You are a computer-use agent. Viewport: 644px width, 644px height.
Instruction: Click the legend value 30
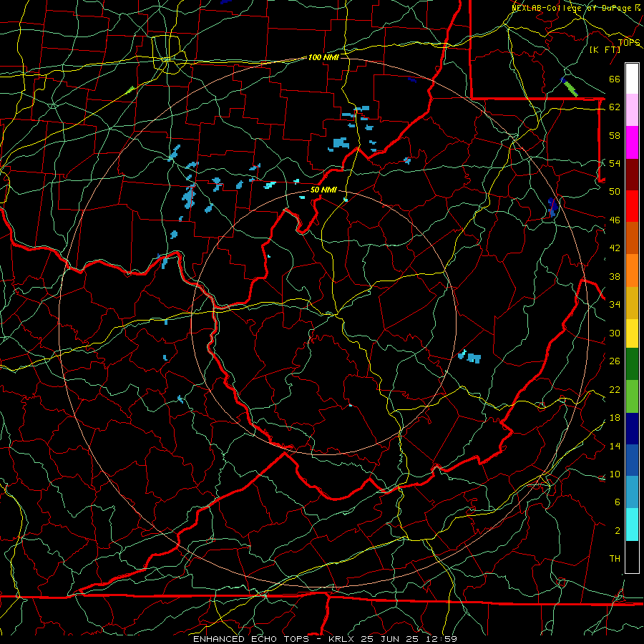click(615, 333)
